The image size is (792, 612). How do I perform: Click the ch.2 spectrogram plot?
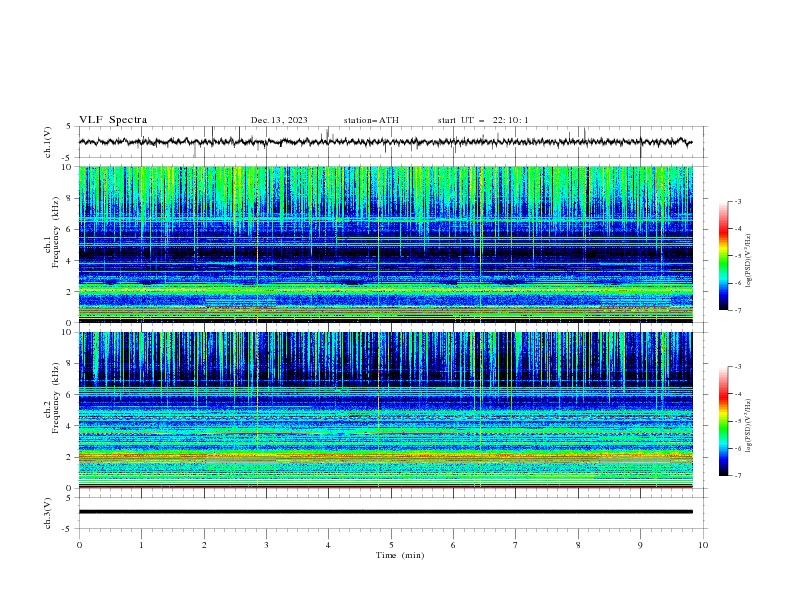(386, 410)
